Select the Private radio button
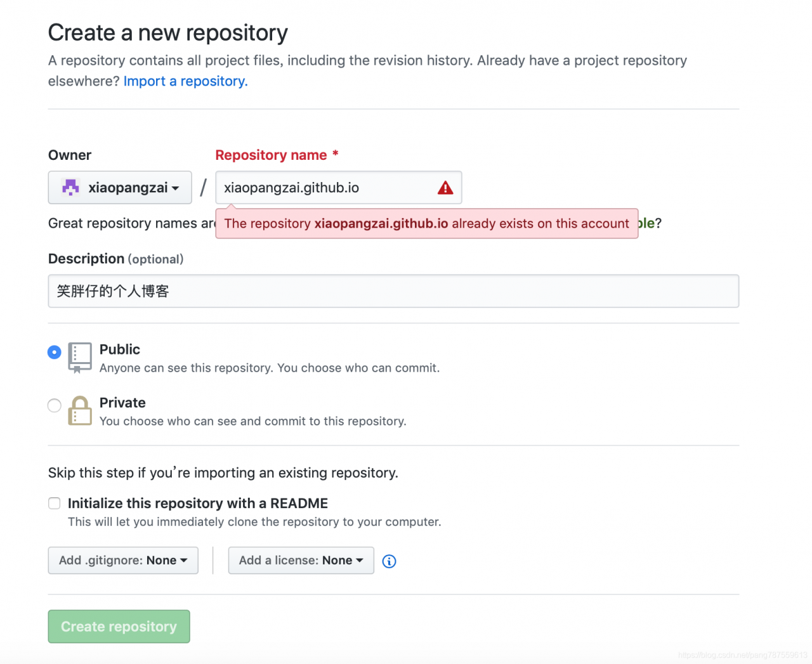The image size is (812, 664). pos(55,405)
